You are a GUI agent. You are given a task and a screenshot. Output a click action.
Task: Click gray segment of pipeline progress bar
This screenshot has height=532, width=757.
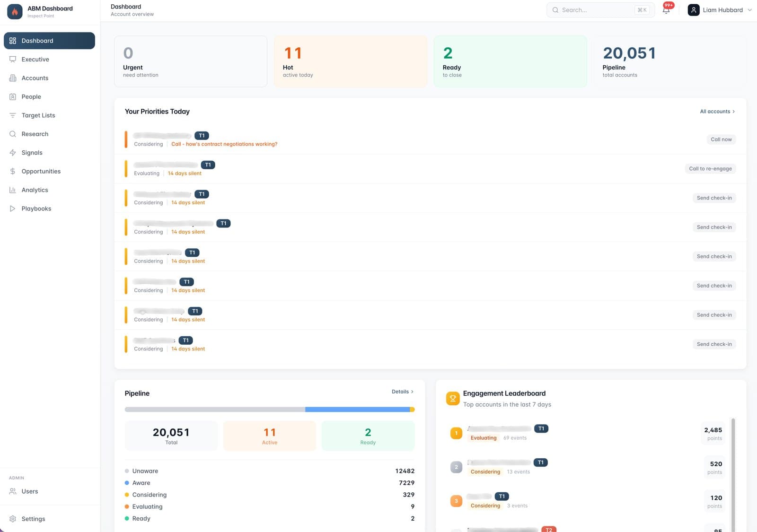[215, 410]
